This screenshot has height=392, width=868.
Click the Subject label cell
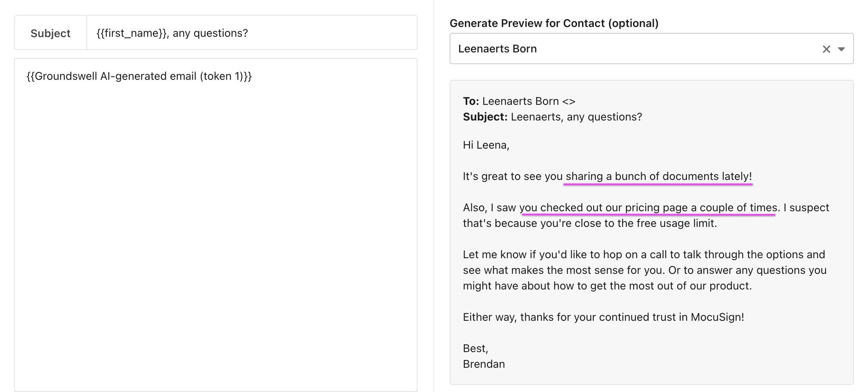pos(50,33)
